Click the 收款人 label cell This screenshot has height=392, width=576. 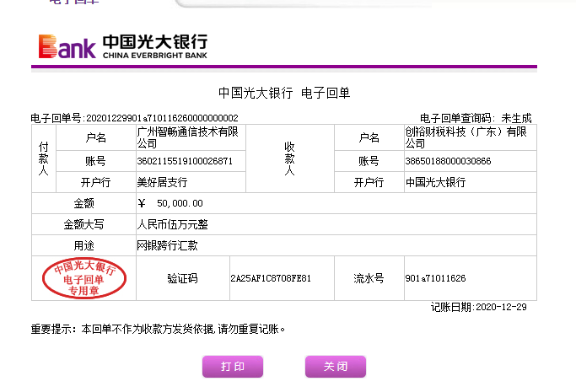[x=290, y=158]
